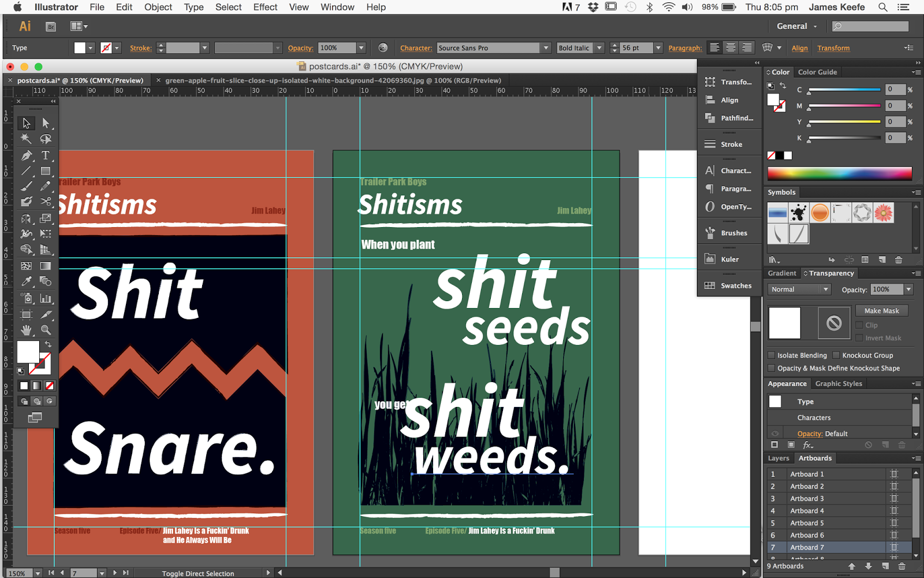Pick the Magic Wand tool
The height and width of the screenshot is (578, 924).
coord(26,139)
